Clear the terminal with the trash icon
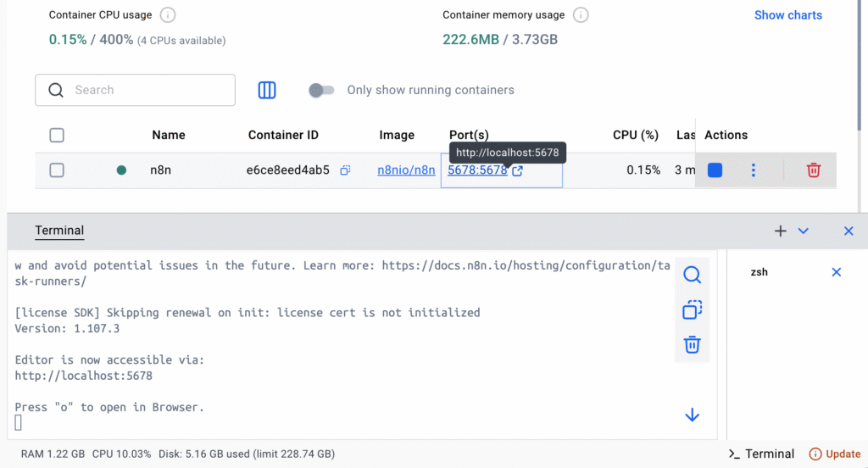868x468 pixels. point(692,344)
